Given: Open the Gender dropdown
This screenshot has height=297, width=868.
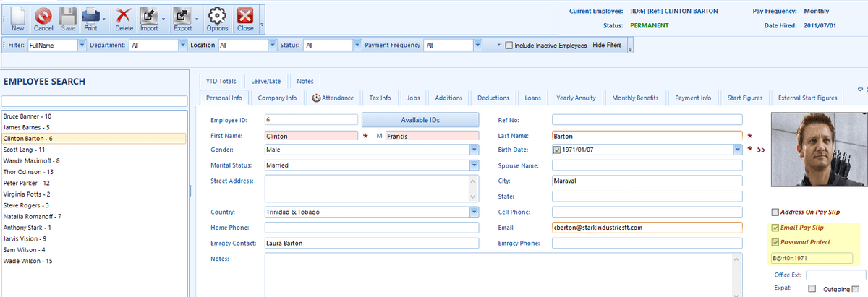Looking at the screenshot, I should pyautogui.click(x=475, y=150).
